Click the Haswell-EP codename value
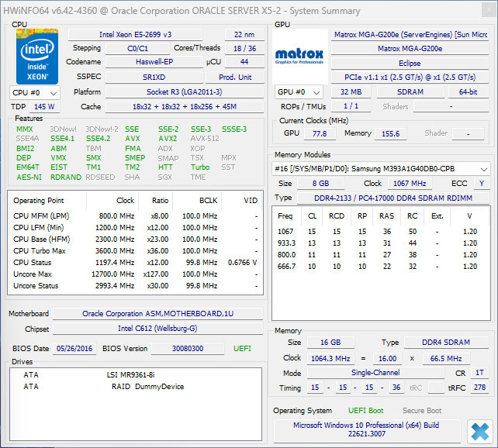The image size is (498, 448). coord(154,62)
